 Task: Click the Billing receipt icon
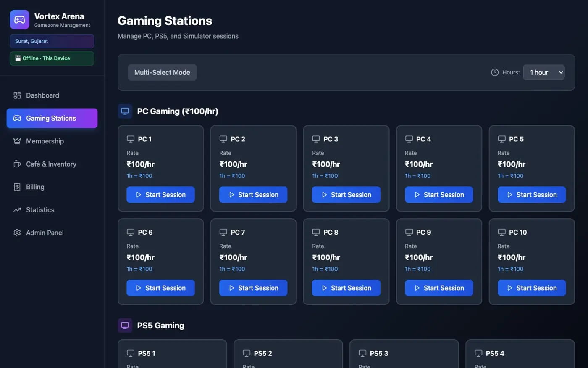pos(17,187)
